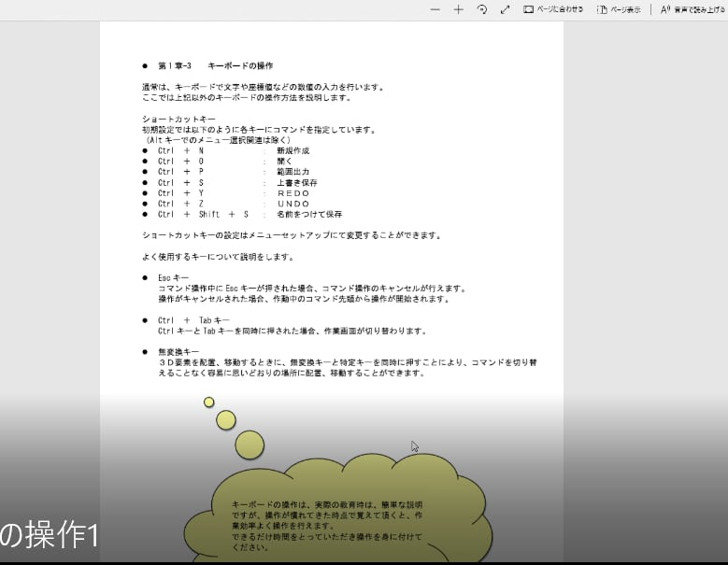
Task: Rotate the PDF page with rotate icon
Action: (482, 9)
